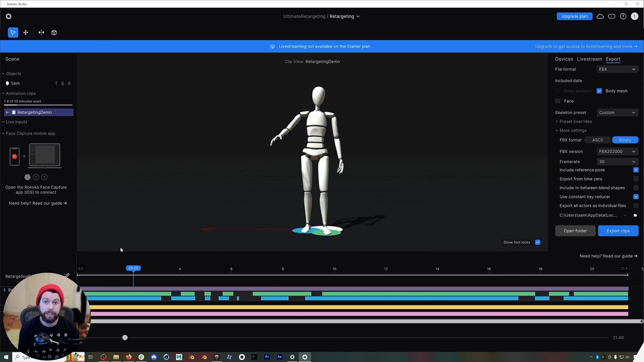Image resolution: width=644 pixels, height=362 pixels.
Task: Click the back arrow on RetargetingDemo clip
Action: (x=7, y=112)
